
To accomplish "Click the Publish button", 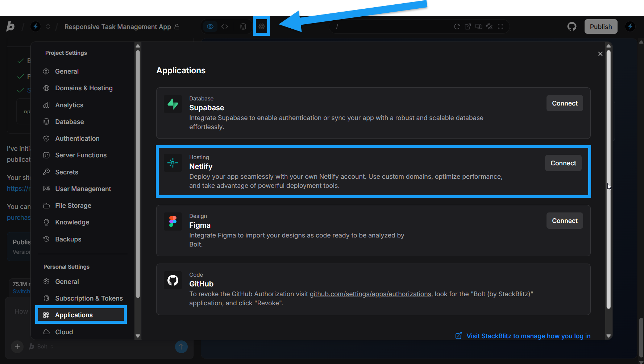I will pos(601,26).
